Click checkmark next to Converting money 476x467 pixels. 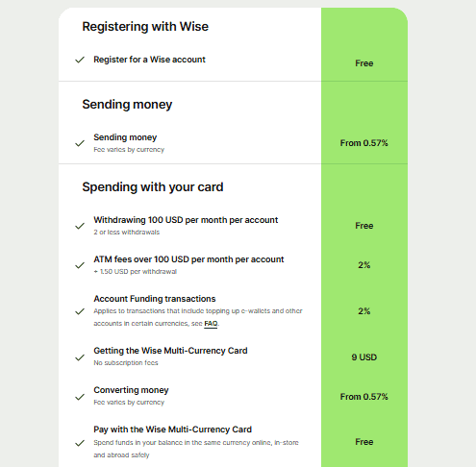(x=80, y=397)
